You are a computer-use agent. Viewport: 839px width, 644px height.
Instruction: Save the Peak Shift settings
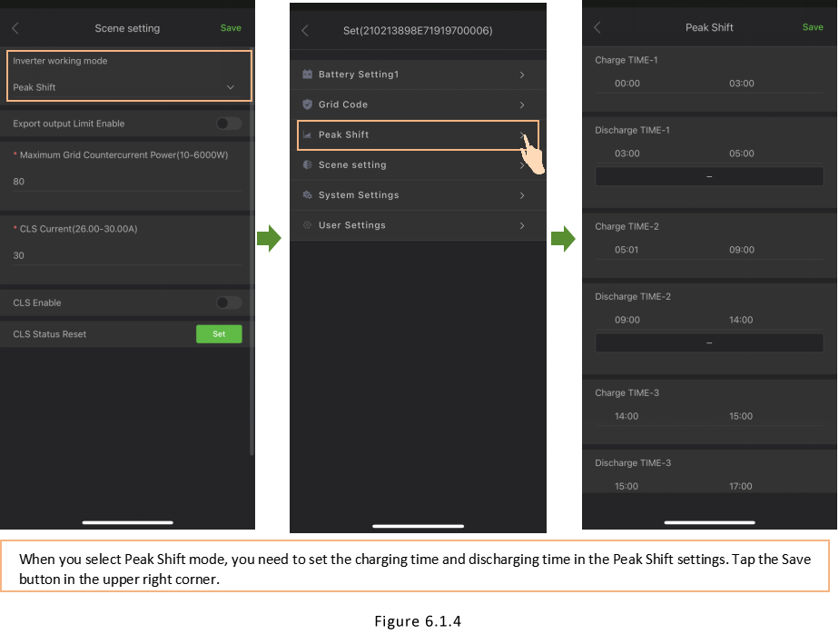click(813, 27)
